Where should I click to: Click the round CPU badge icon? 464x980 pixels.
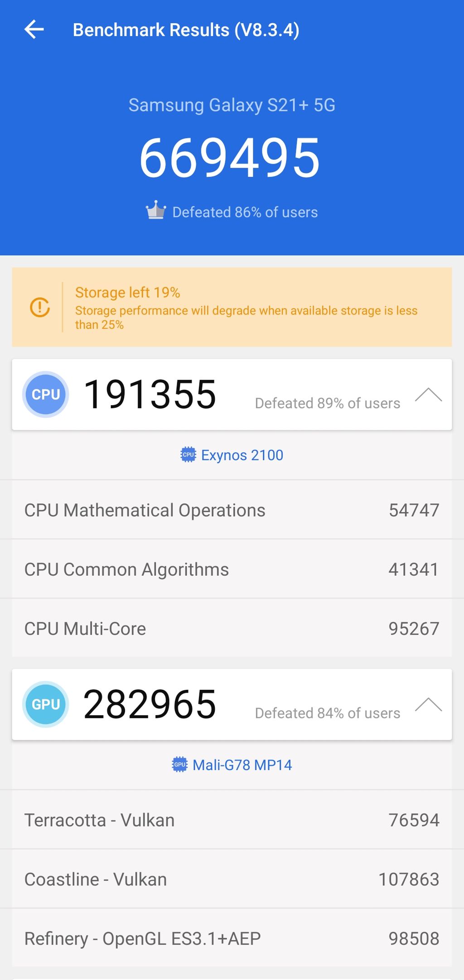click(46, 394)
